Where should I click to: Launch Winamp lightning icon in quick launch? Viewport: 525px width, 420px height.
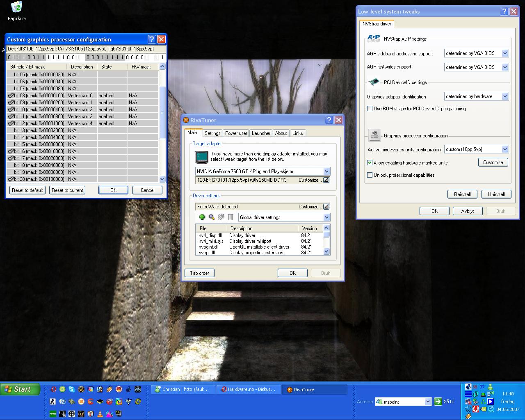[x=110, y=389]
